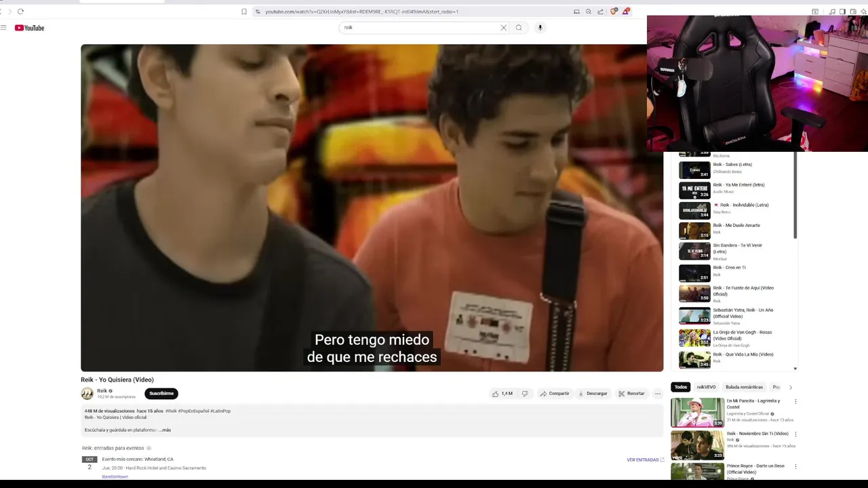Viewport: 868px width, 488px height.
Task: Play 'Reik - Te Fuiste de Aquí' from playlist
Action: pyautogui.click(x=734, y=293)
